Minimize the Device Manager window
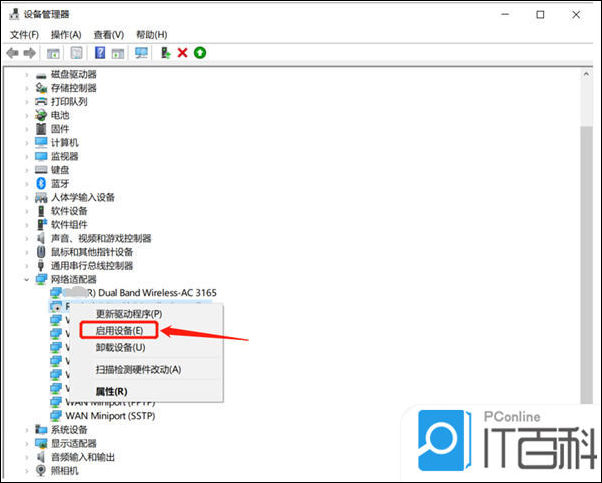Image resolution: width=602 pixels, height=483 pixels. 505,15
